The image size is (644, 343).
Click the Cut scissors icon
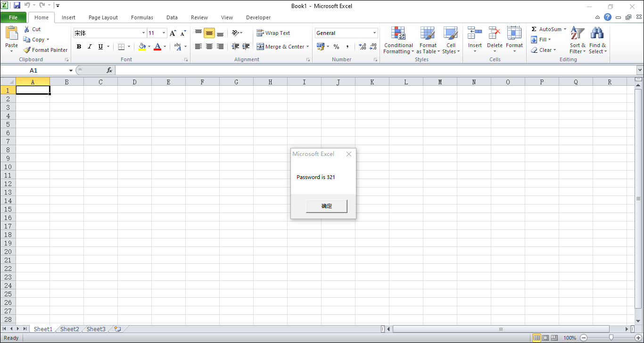click(26, 29)
